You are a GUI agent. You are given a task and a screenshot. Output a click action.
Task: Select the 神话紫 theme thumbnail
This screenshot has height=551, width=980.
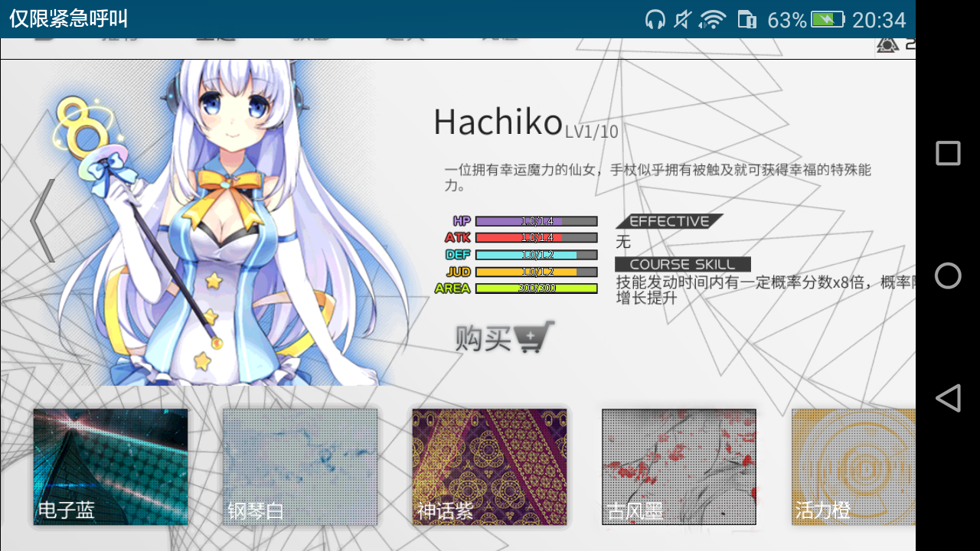pos(490,467)
